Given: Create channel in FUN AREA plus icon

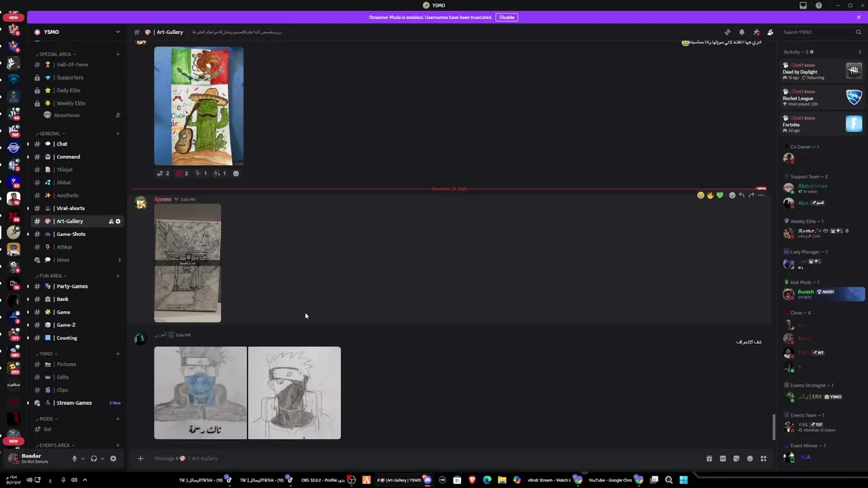Looking at the screenshot, I should (117, 276).
